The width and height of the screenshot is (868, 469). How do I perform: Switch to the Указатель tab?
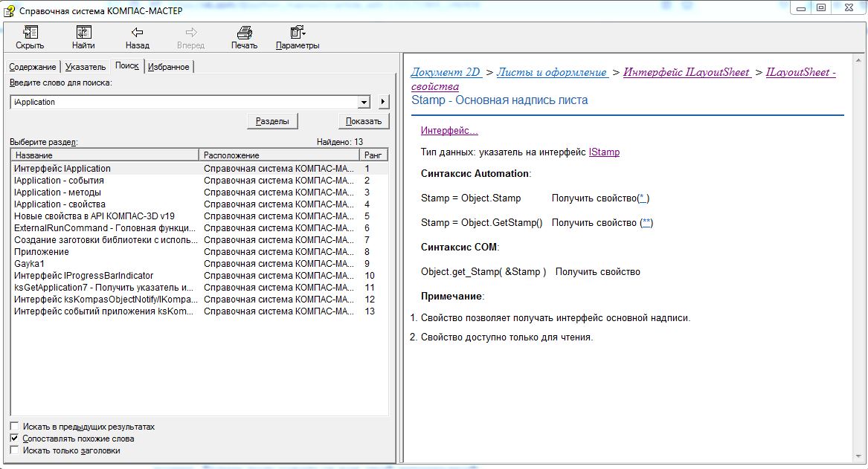(86, 67)
